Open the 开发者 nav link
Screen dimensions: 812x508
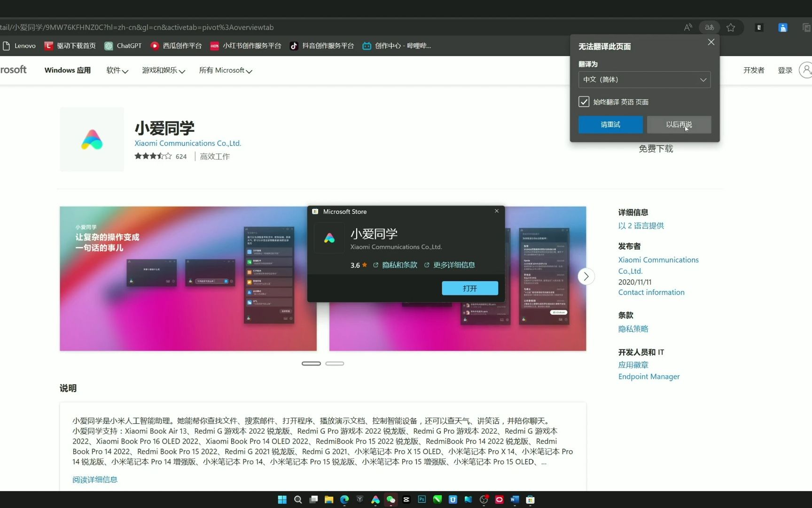tap(754, 70)
